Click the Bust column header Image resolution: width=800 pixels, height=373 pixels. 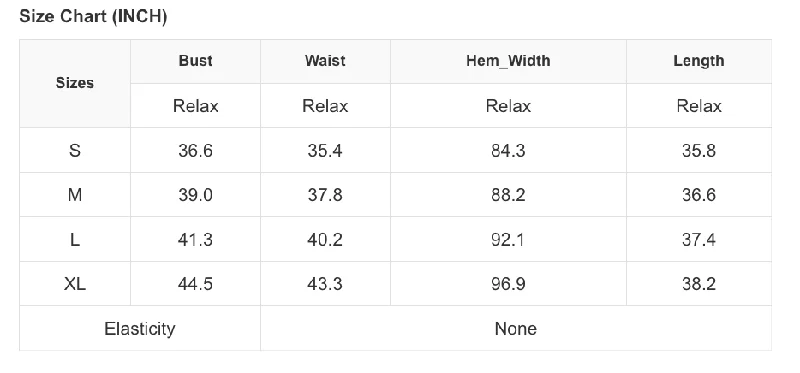(x=195, y=61)
